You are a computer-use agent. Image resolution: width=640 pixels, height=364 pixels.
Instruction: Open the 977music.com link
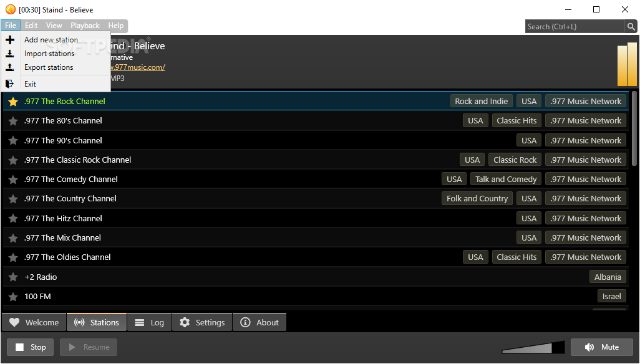coord(138,67)
